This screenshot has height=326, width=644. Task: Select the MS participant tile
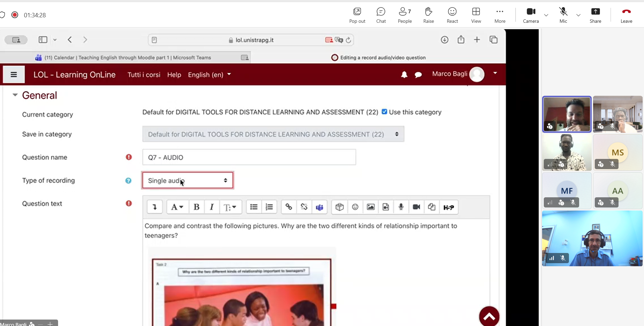[x=618, y=152]
